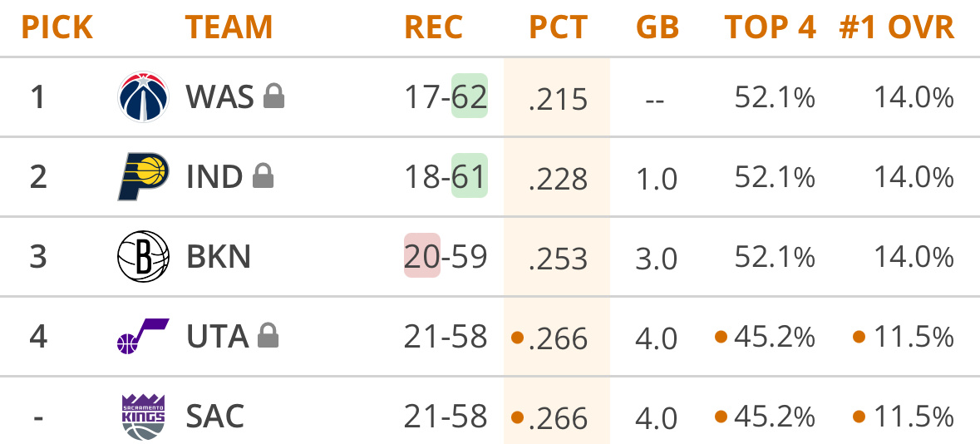Sort by the GB column header
Viewport: 980px width, 444px height.
[657, 28]
